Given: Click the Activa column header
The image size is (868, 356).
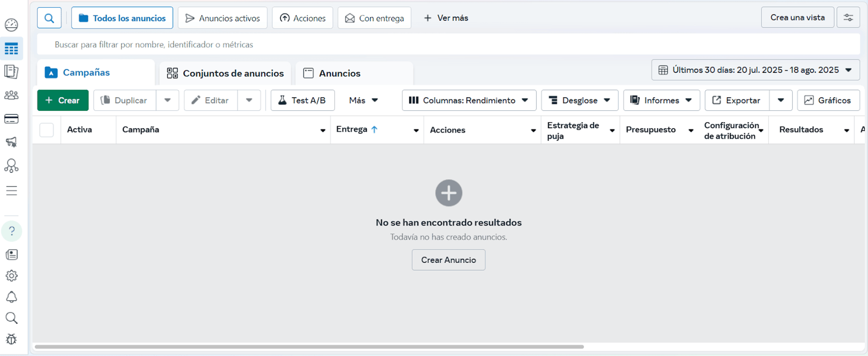Looking at the screenshot, I should 79,130.
